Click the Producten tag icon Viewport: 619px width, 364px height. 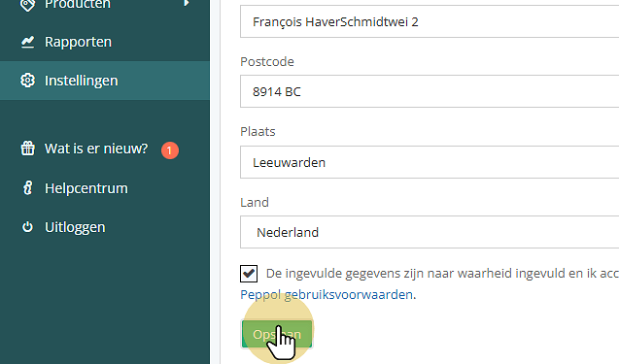click(27, 5)
